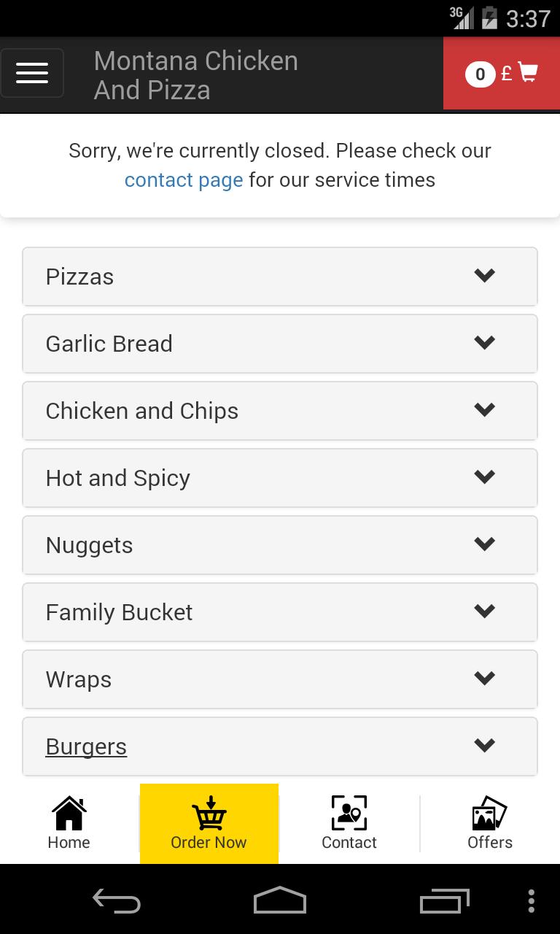Image resolution: width=560 pixels, height=934 pixels.
Task: Tap the Order Now basket icon
Action: (209, 813)
